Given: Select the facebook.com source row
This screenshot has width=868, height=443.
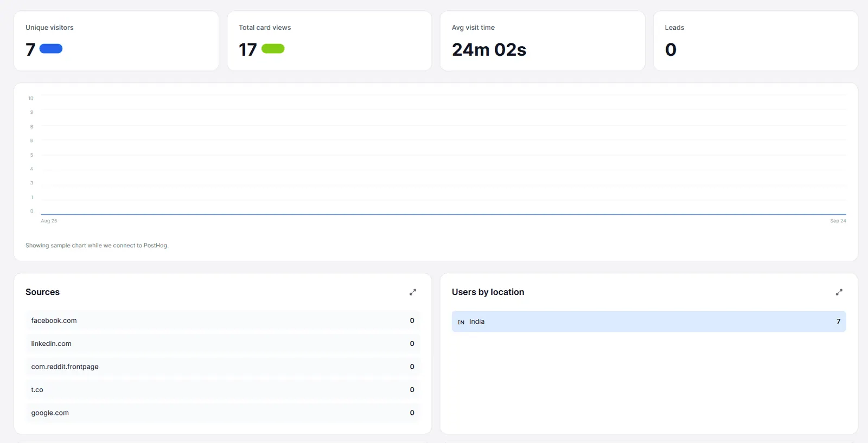Looking at the screenshot, I should (222, 320).
